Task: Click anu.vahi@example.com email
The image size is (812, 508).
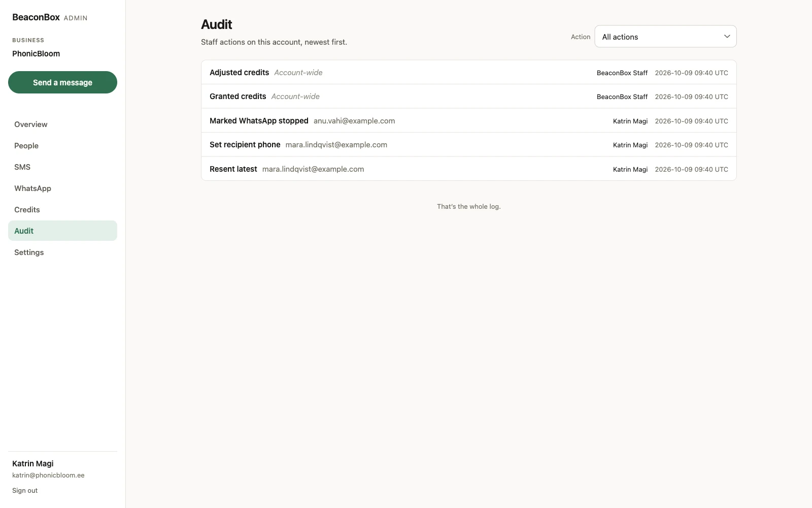Action: [354, 121]
